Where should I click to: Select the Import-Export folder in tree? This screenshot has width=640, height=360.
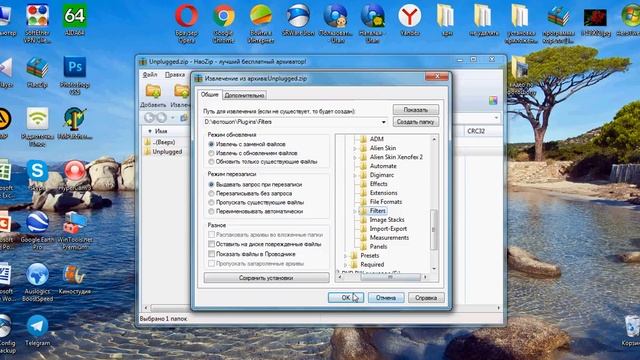(x=388, y=229)
